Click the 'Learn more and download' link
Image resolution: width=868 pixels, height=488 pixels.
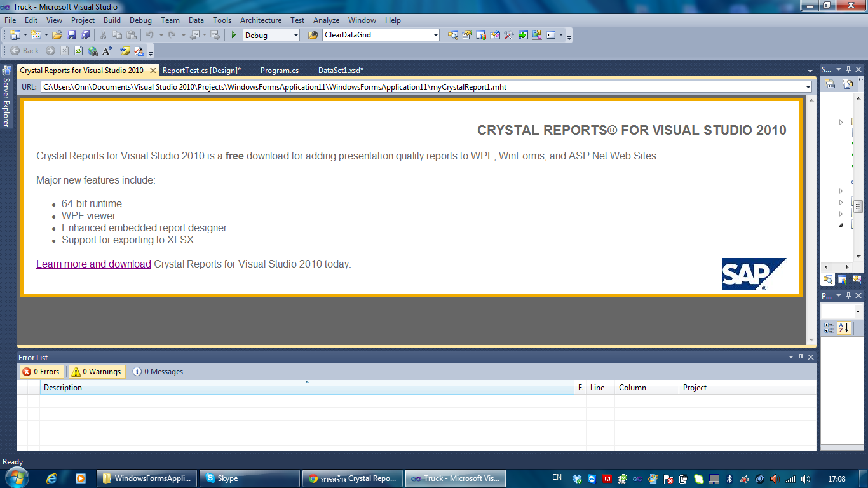94,264
